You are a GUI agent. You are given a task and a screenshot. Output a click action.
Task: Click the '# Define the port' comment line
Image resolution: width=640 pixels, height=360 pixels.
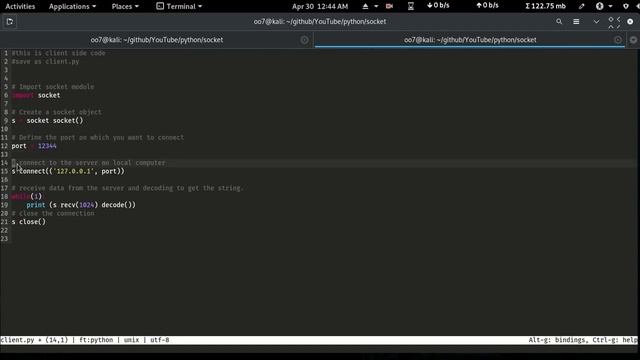[98, 137]
